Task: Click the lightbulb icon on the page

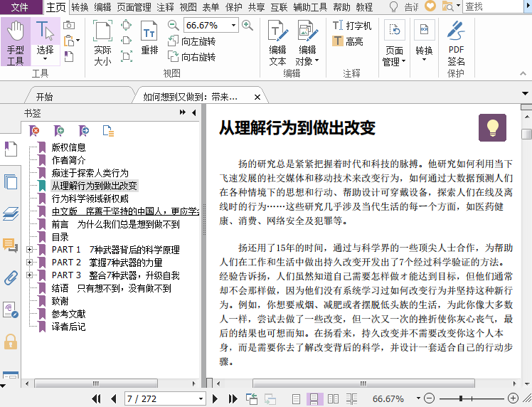Action: [492, 127]
